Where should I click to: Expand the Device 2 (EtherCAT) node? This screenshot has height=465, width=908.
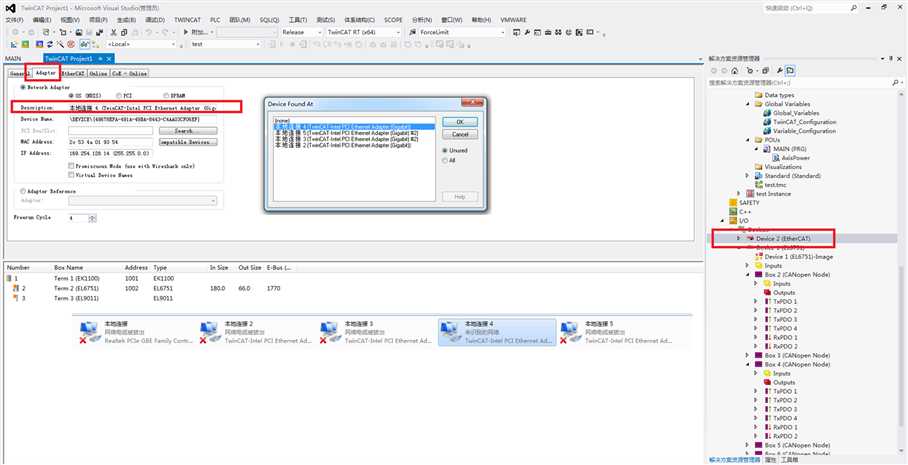[x=738, y=239]
